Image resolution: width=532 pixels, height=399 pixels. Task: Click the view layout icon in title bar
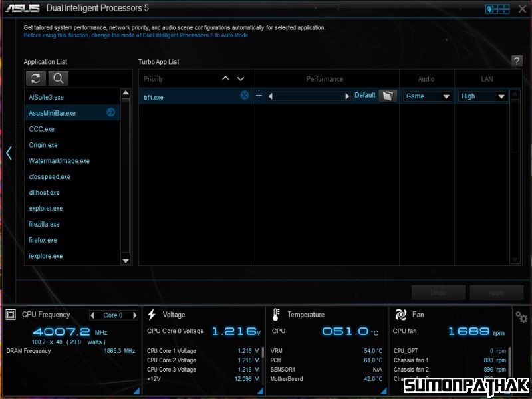tap(497, 9)
